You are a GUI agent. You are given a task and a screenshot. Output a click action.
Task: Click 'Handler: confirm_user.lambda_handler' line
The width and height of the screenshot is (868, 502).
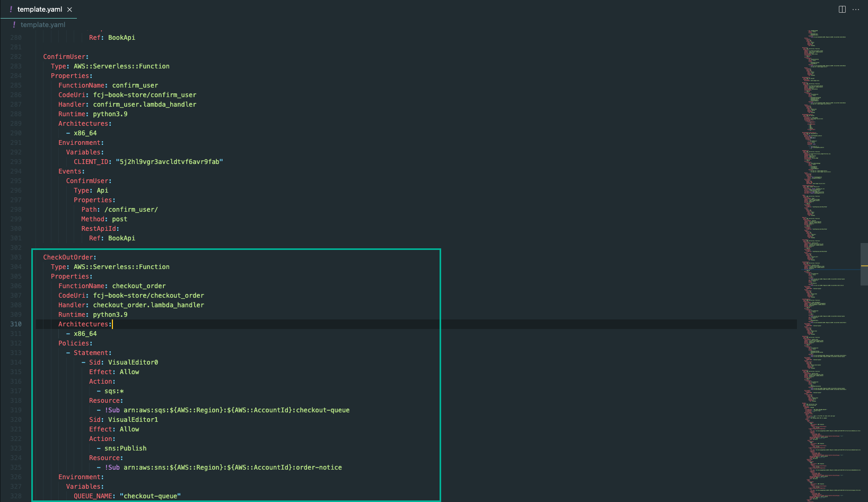click(x=127, y=105)
